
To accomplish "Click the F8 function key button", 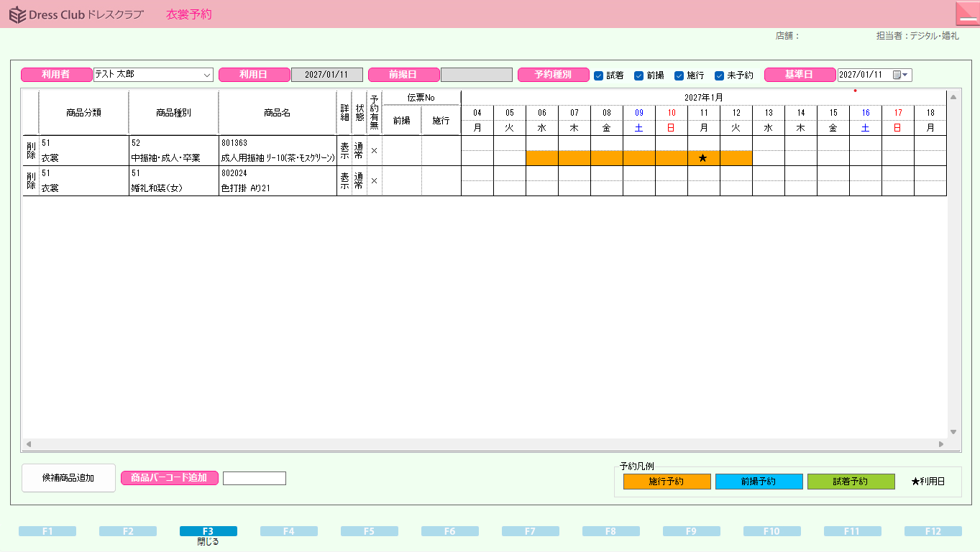I will [x=611, y=531].
